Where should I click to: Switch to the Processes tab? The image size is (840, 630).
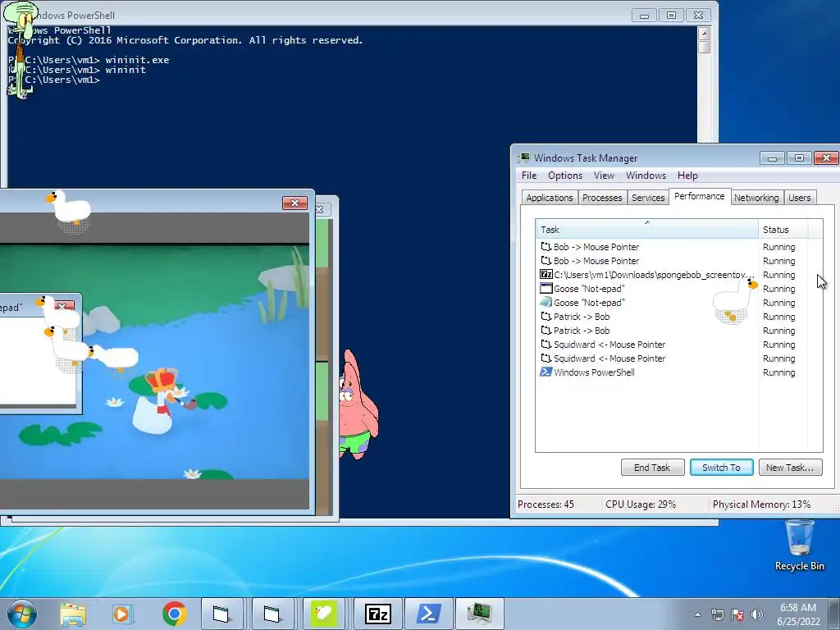point(602,198)
